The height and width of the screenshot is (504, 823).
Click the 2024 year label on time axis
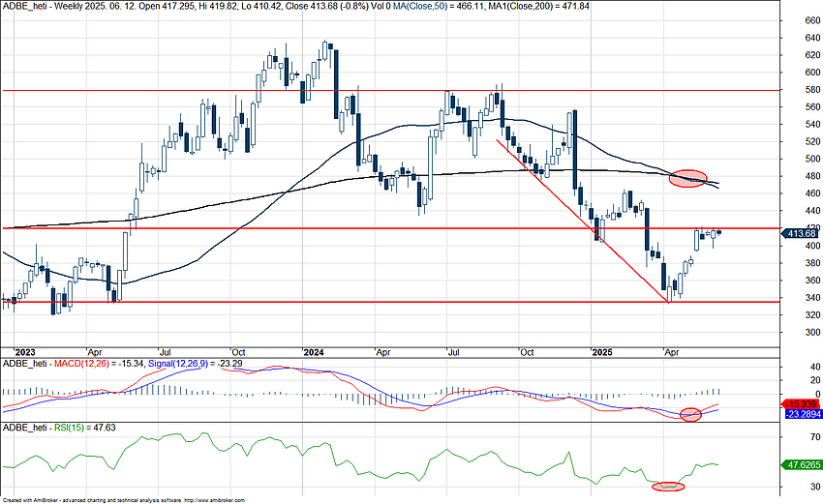tap(314, 352)
